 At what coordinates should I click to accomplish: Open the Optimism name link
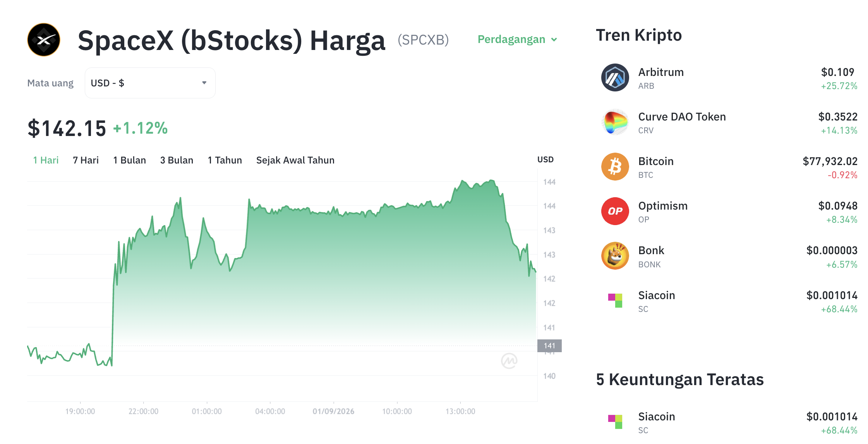(x=663, y=206)
